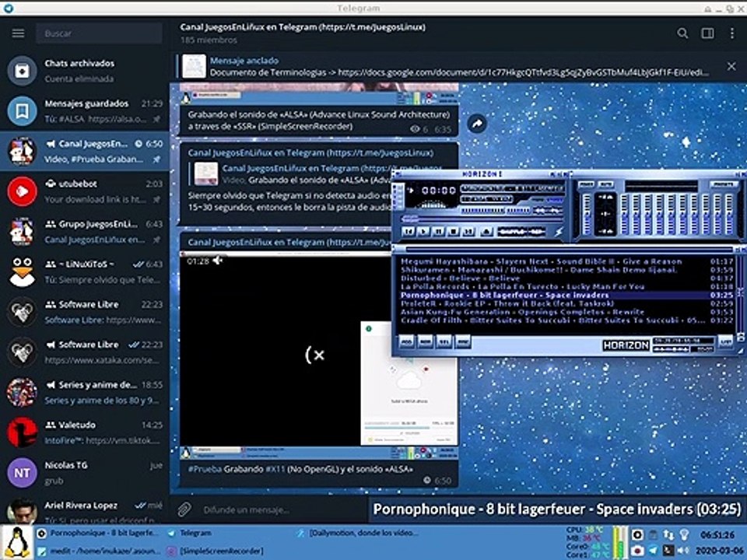The image size is (747, 560).
Task: Select ProleteR Throw It Back track
Action: click(x=566, y=303)
